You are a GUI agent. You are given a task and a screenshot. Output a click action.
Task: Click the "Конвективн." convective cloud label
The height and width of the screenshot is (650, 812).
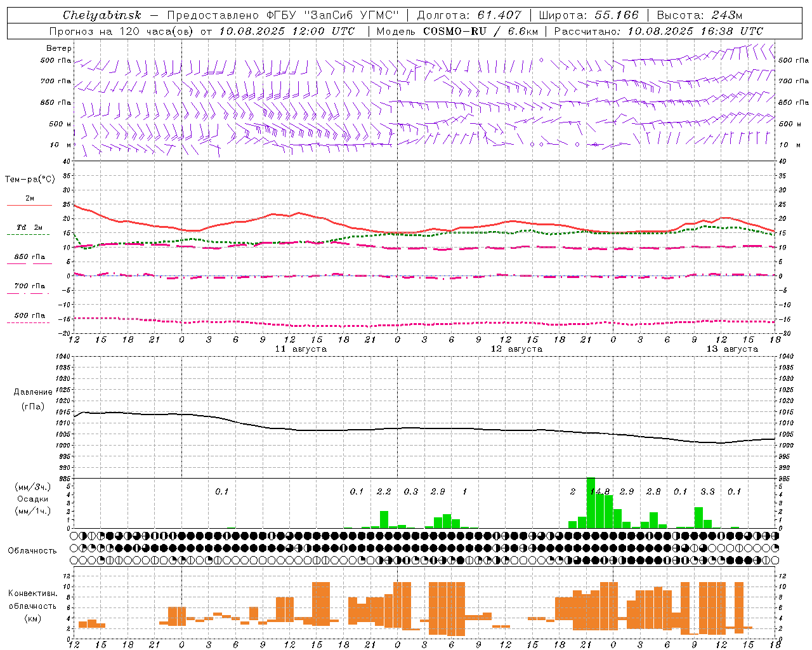pos(32,594)
